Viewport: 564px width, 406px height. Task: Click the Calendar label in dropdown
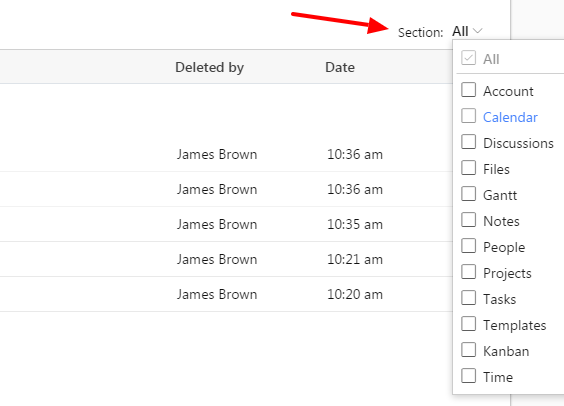point(510,117)
